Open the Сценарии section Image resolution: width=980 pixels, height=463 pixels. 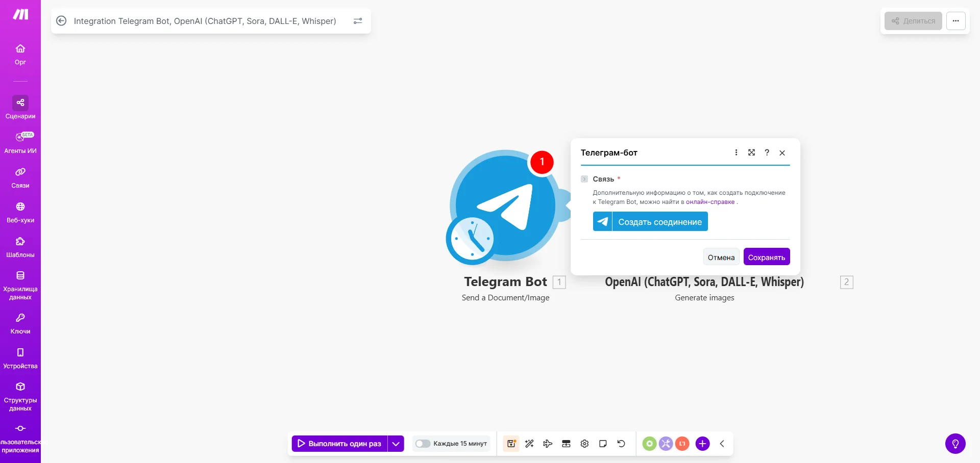(20, 108)
